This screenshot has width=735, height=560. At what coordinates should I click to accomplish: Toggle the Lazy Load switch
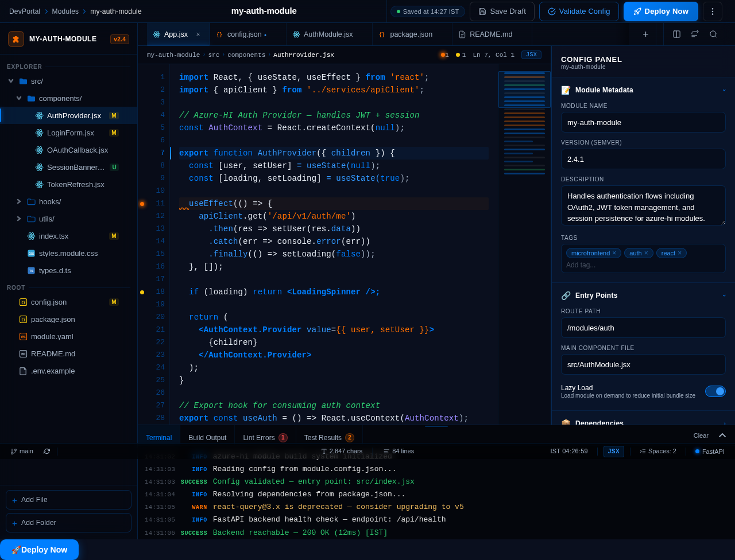point(715,391)
